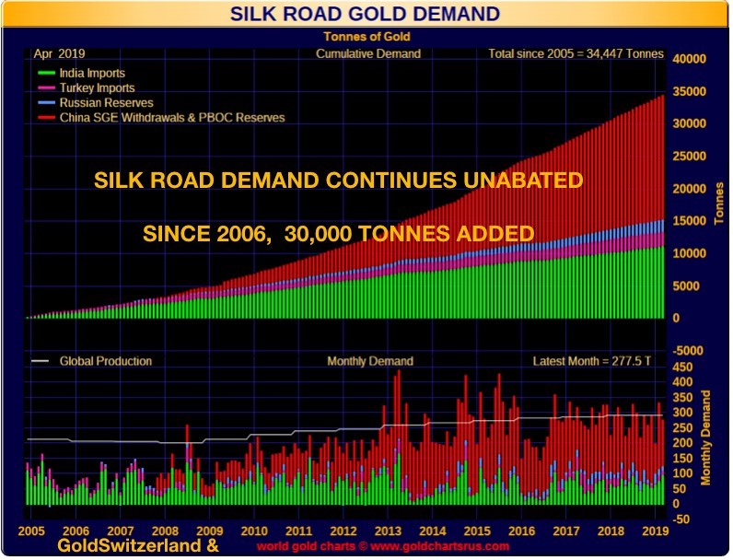Click the 2019 marker on the x-axis

652,531
